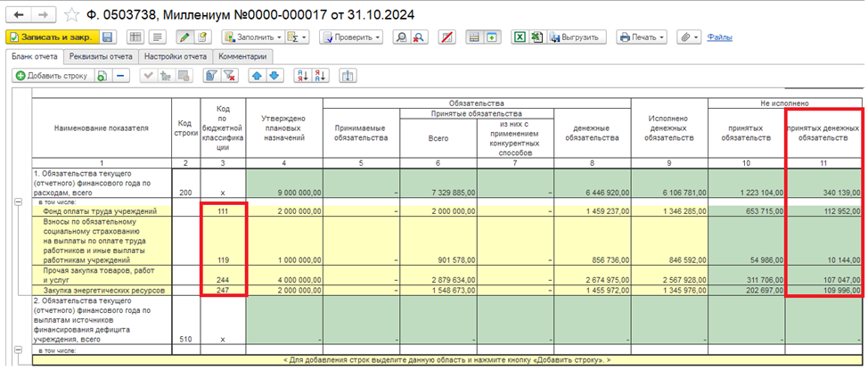Add this report to favorites star

coord(72,14)
